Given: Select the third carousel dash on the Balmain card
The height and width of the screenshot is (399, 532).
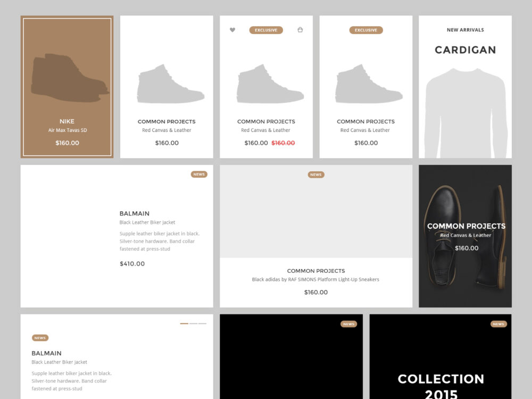Looking at the screenshot, I should pos(202,323).
